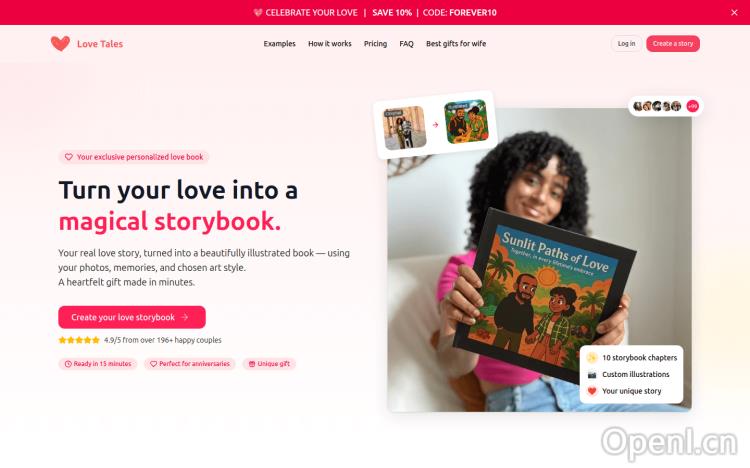750x468 pixels.
Task: Go to How it works section
Action: pyautogui.click(x=330, y=44)
